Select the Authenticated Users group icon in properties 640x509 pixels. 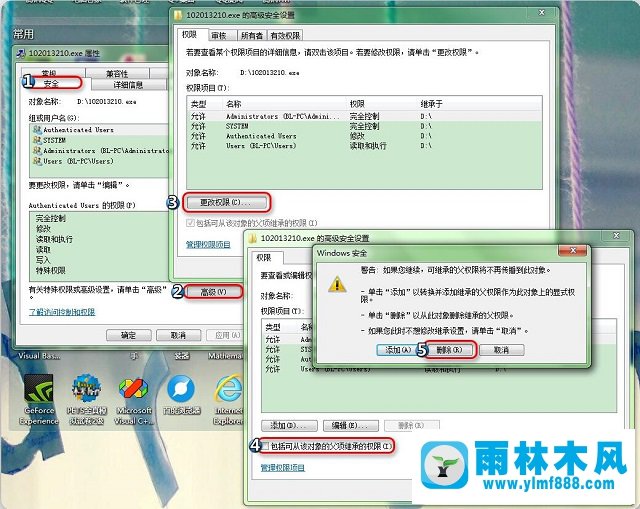37,130
